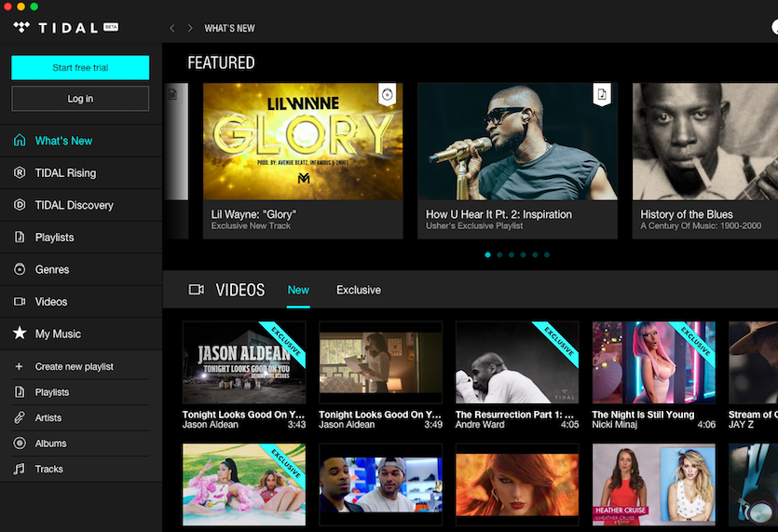
Task: Click the Andre Ward artist name
Action: [480, 425]
